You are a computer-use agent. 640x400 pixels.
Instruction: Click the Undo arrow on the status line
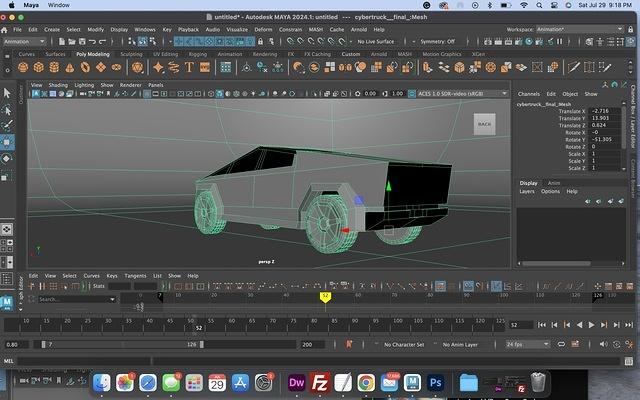[x=92, y=41]
